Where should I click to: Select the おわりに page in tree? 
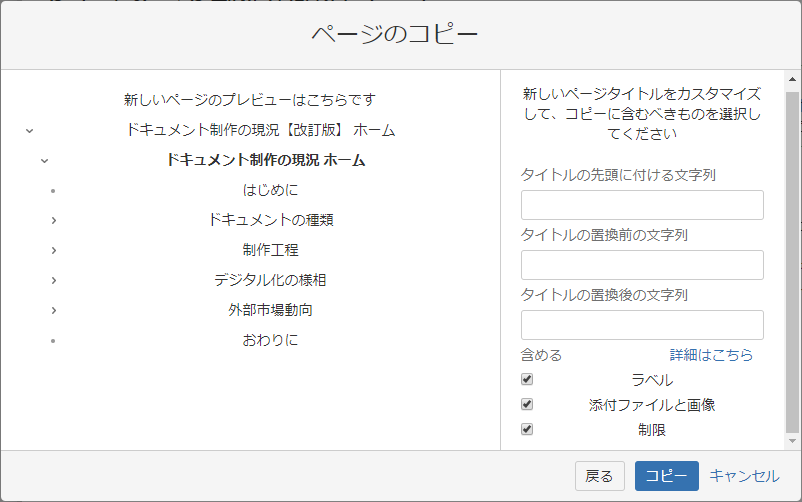(270, 340)
